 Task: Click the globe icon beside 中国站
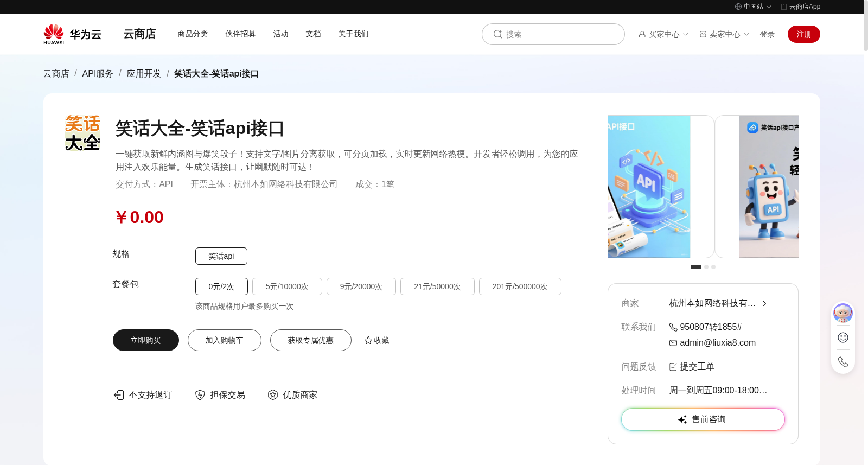tap(738, 7)
